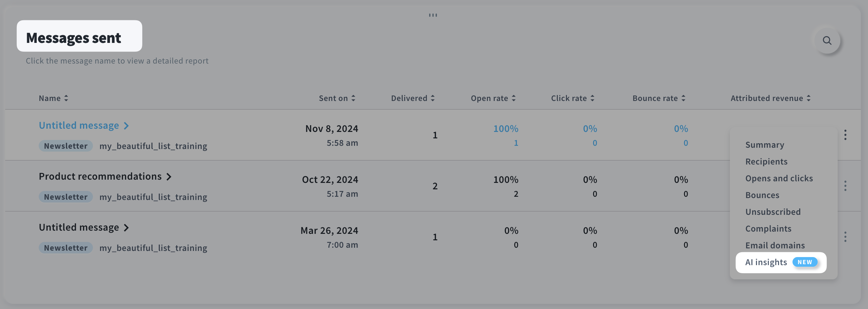Image resolution: width=868 pixels, height=309 pixels.
Task: Expand the Product recommendations row
Action: 169,176
